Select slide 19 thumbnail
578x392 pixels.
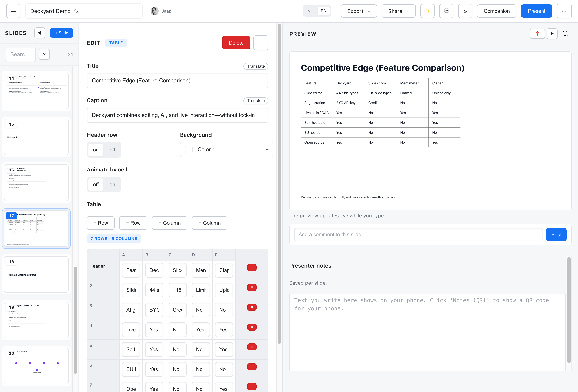(x=36, y=320)
